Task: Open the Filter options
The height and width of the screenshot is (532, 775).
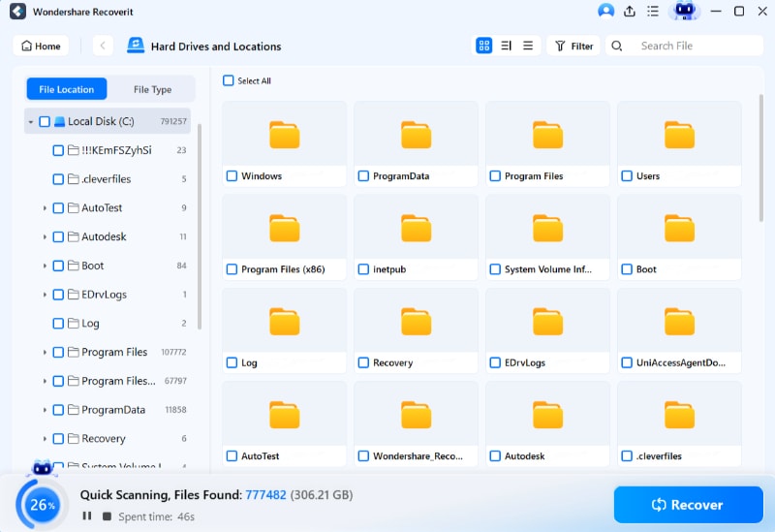Action: pyautogui.click(x=573, y=46)
